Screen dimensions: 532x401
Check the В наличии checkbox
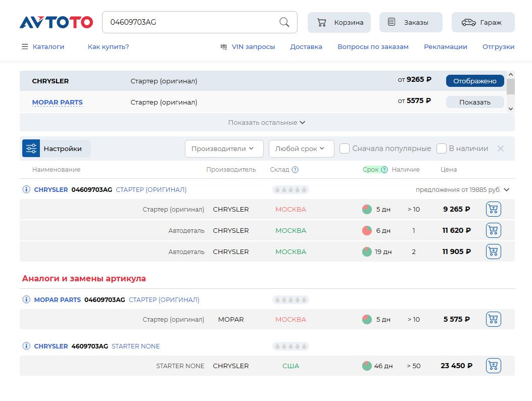click(442, 148)
